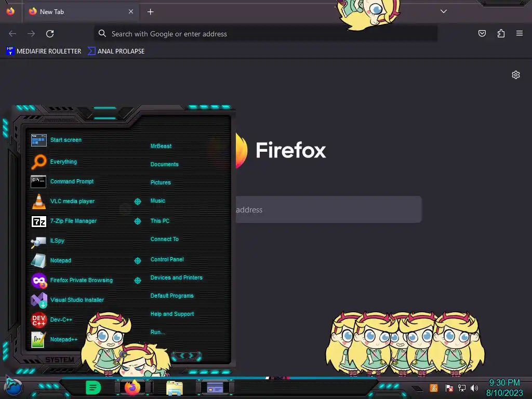Image resolution: width=532 pixels, height=399 pixels.
Task: Open Pictures from start menu
Action: (161, 182)
